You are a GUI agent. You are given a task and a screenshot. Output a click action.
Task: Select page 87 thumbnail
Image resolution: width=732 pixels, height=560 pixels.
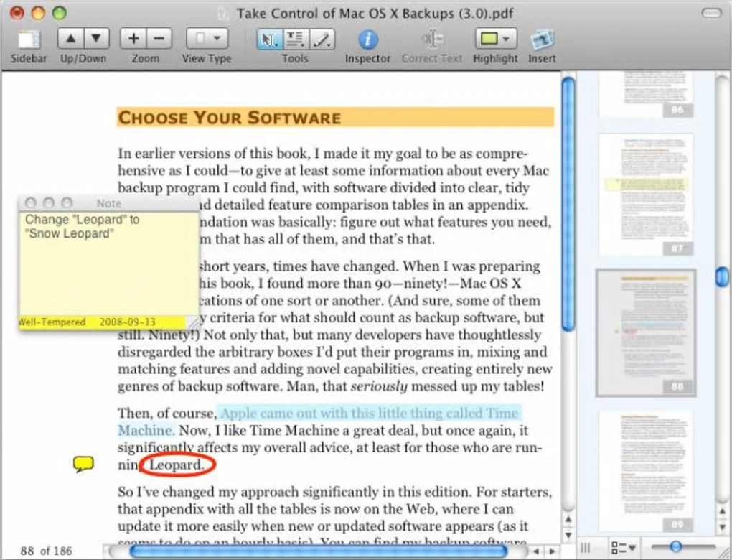pyautogui.click(x=646, y=195)
